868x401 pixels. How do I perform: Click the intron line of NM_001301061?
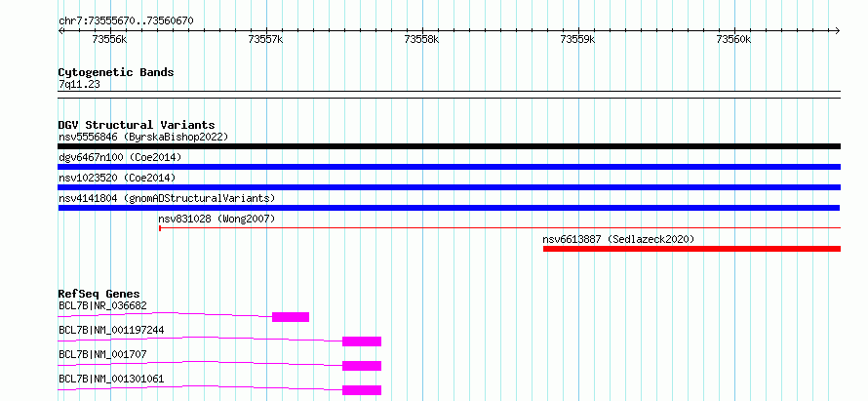click(x=200, y=387)
